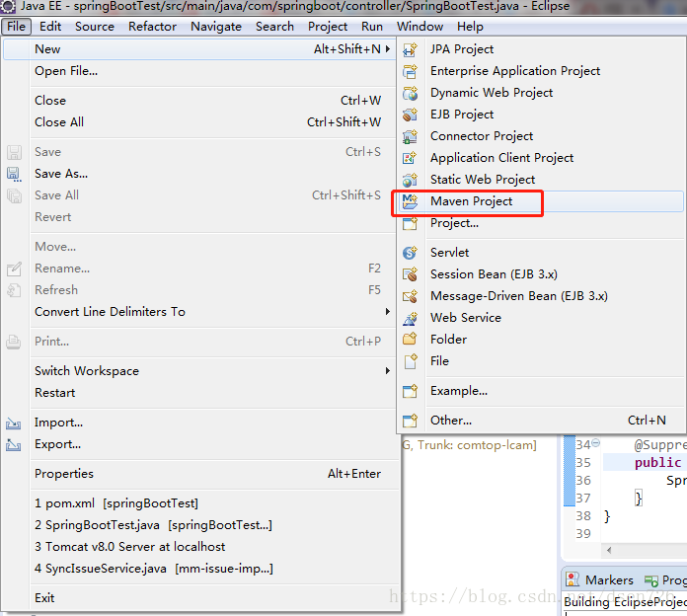Viewport: 687px width, 616px height.
Task: Click the Markers tab label
Action: 609,580
